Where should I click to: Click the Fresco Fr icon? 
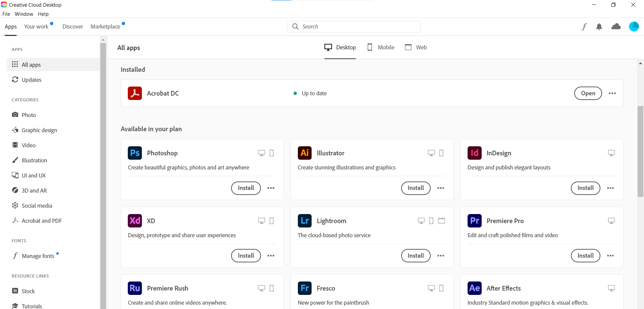click(305, 288)
